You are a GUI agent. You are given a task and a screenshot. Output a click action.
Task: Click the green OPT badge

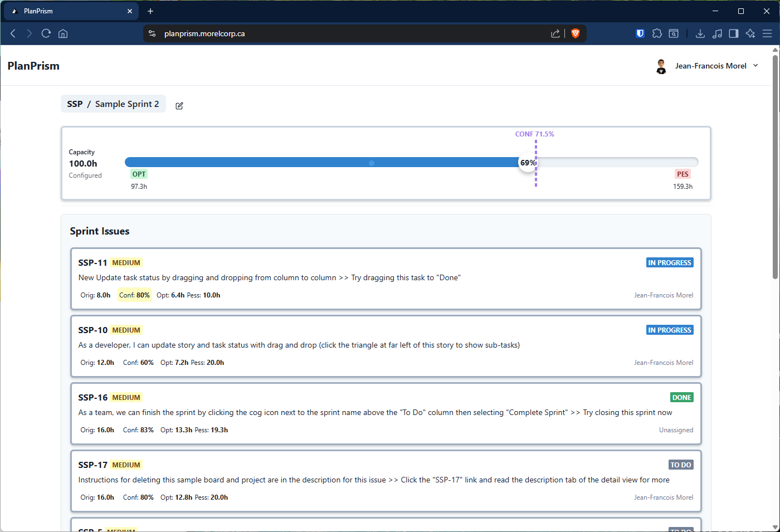point(139,174)
